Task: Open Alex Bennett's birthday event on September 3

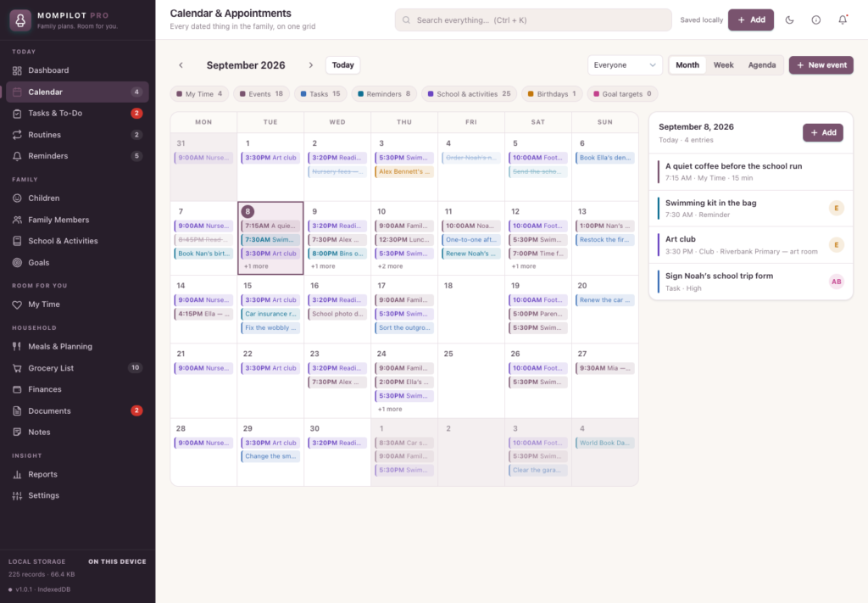Action: (x=404, y=171)
